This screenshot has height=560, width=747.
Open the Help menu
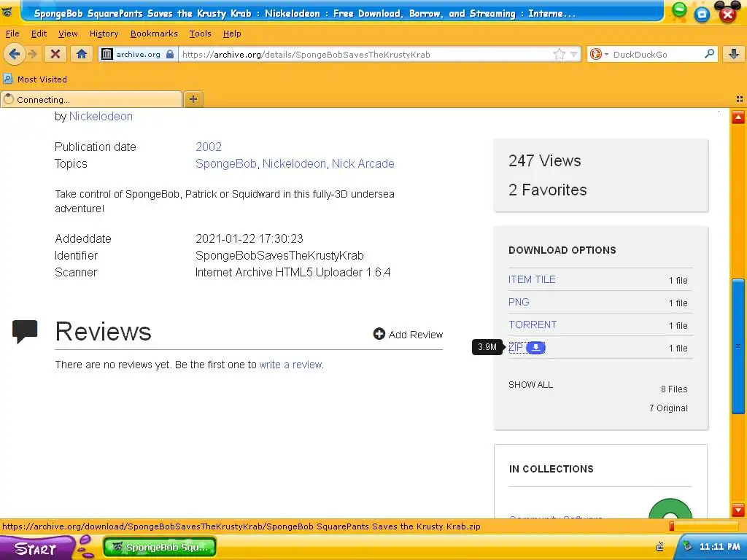point(232,34)
